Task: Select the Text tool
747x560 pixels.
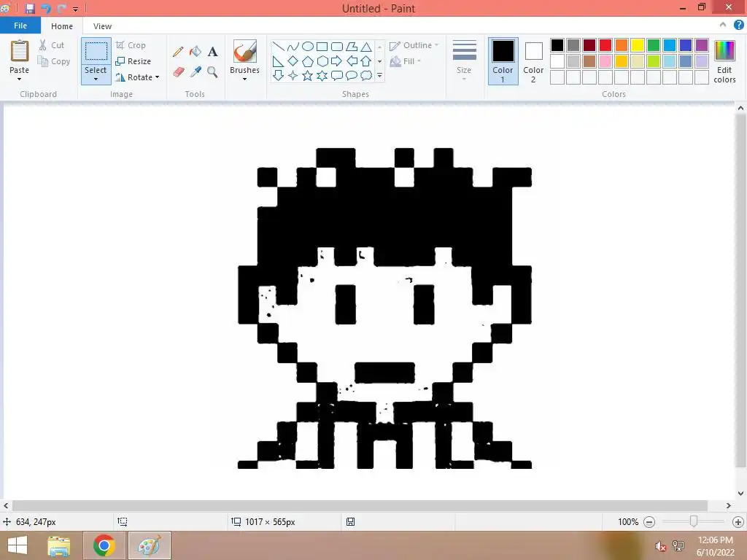Action: [x=212, y=52]
